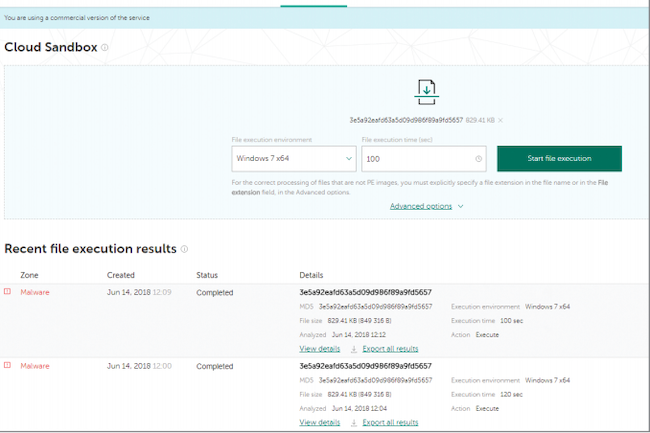Click the Jun 14, 2018 12:09 created date
The image size is (650, 433).
pos(139,292)
